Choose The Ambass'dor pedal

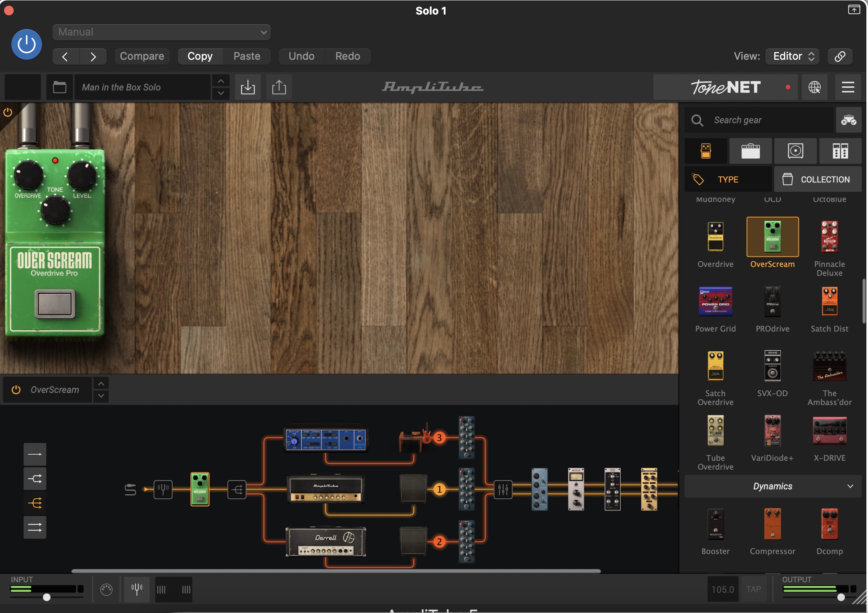[x=830, y=366]
